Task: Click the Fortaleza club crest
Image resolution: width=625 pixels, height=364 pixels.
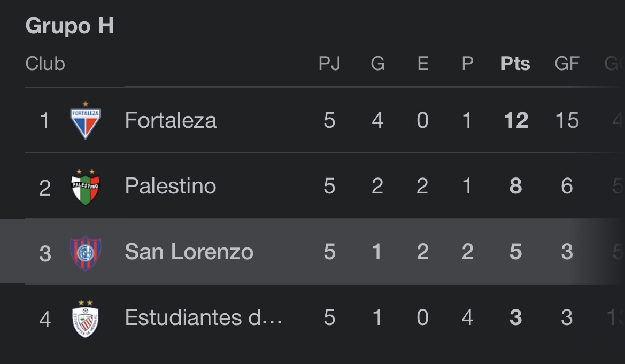Action: click(x=86, y=120)
